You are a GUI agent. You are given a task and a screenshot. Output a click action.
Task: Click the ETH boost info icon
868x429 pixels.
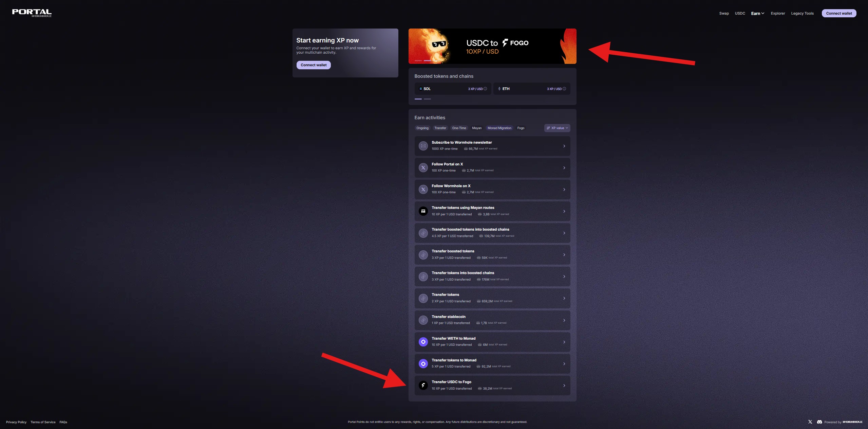564,89
